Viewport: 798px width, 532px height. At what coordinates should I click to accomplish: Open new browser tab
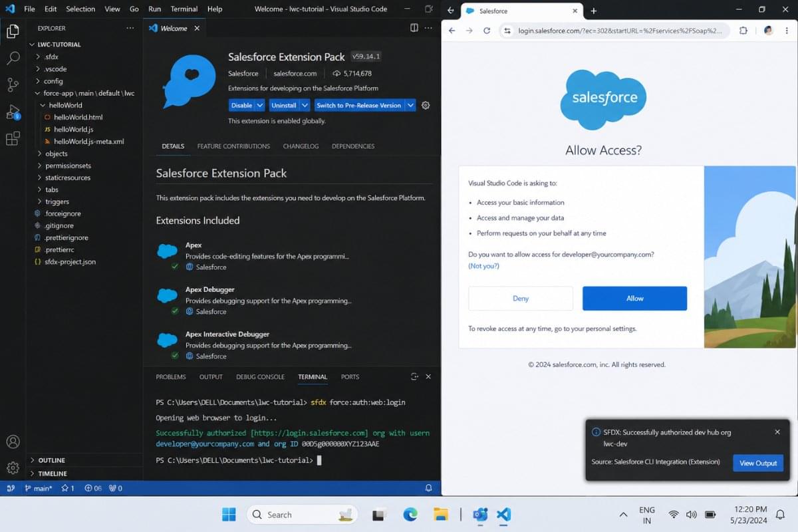click(x=594, y=11)
